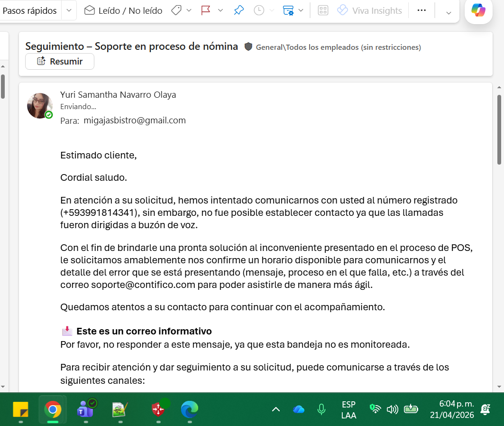Expand the rules dropdown arrow
Screen dimensions: 504x426
click(x=301, y=10)
